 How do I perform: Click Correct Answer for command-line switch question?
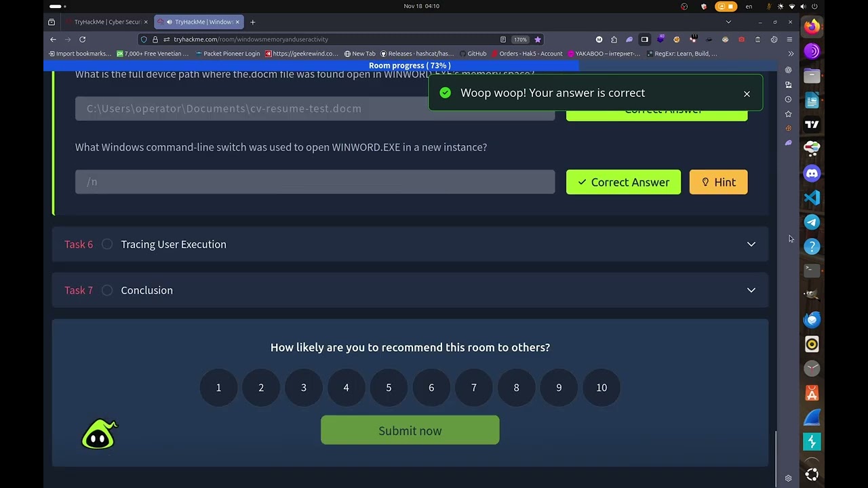(623, 182)
